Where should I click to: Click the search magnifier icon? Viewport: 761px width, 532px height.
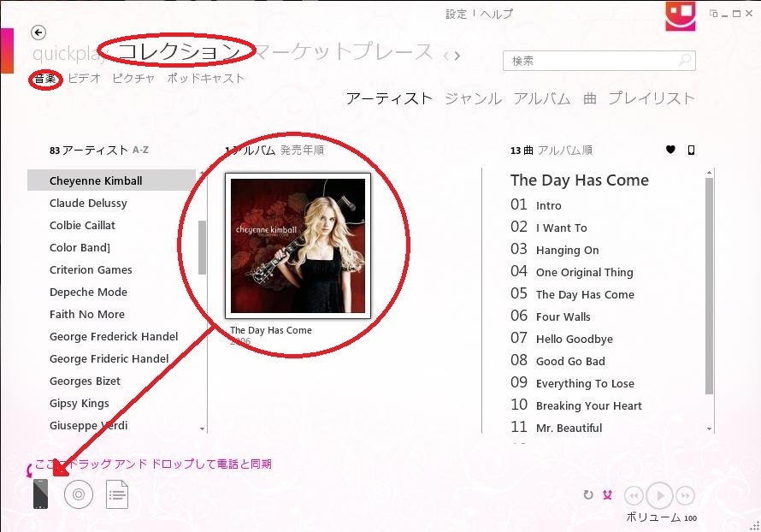click(684, 61)
